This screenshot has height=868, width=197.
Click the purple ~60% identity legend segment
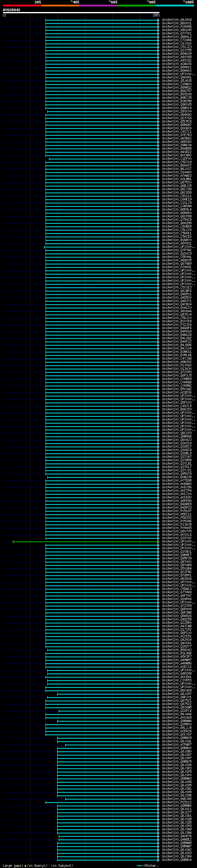98,6
